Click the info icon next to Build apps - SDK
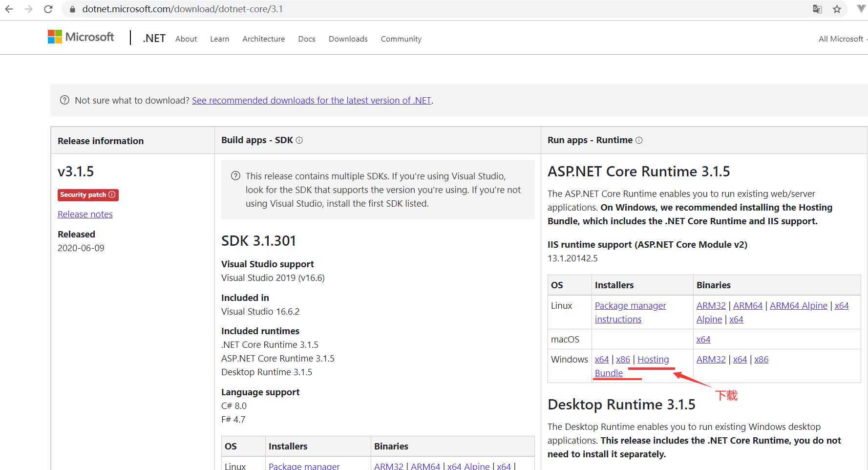 point(299,140)
